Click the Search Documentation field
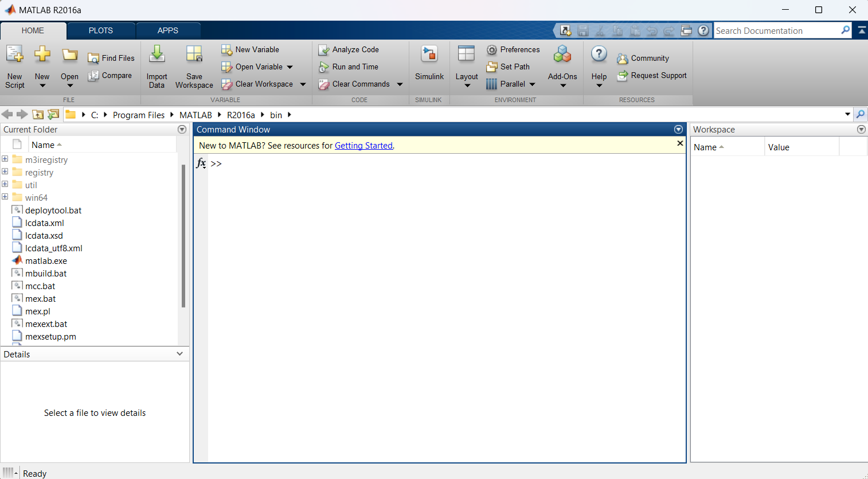 pyautogui.click(x=777, y=30)
